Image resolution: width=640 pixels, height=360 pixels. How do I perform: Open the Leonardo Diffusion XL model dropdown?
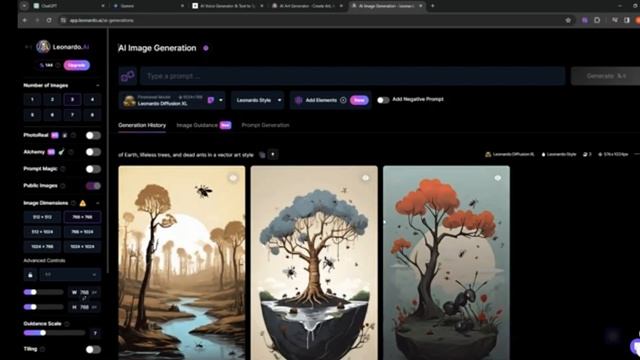click(x=172, y=100)
